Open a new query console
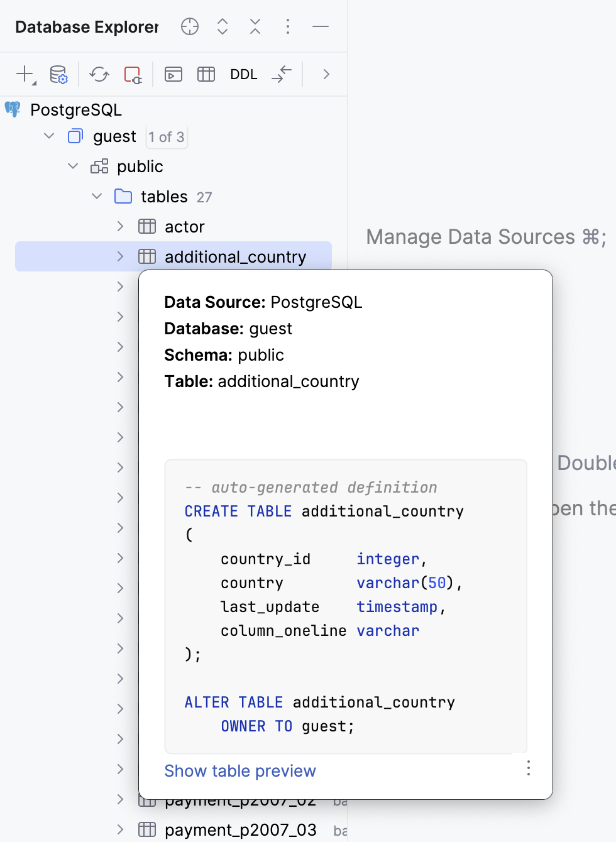Viewport: 616px width, 842px height. coord(173,74)
